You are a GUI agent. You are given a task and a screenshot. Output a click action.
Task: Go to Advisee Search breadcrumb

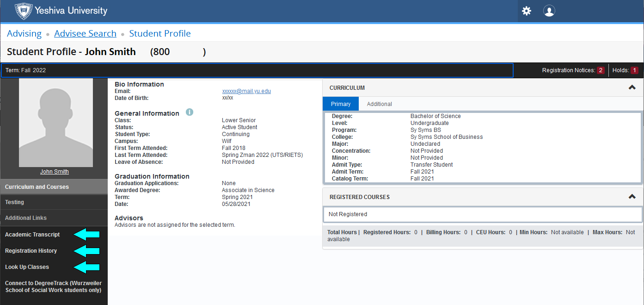pyautogui.click(x=85, y=33)
